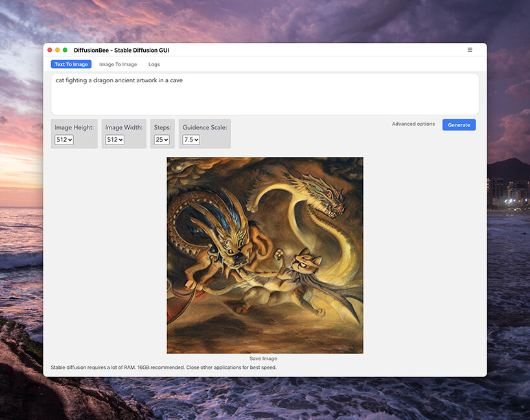The image size is (530, 420).
Task: Click the RAM recommendation status message
Action: pos(163,367)
